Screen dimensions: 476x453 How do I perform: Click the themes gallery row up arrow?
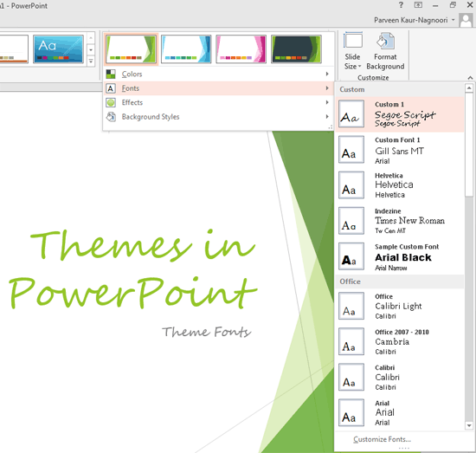pos(91,38)
